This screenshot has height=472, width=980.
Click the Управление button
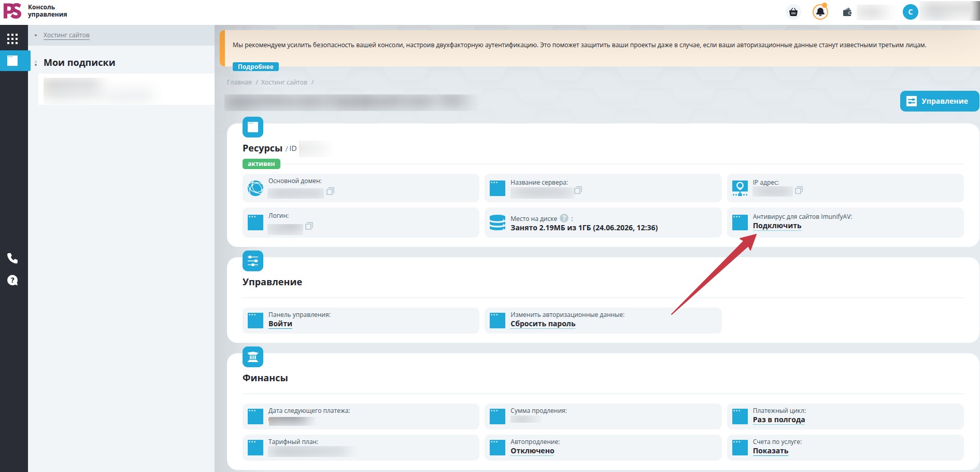click(x=939, y=101)
